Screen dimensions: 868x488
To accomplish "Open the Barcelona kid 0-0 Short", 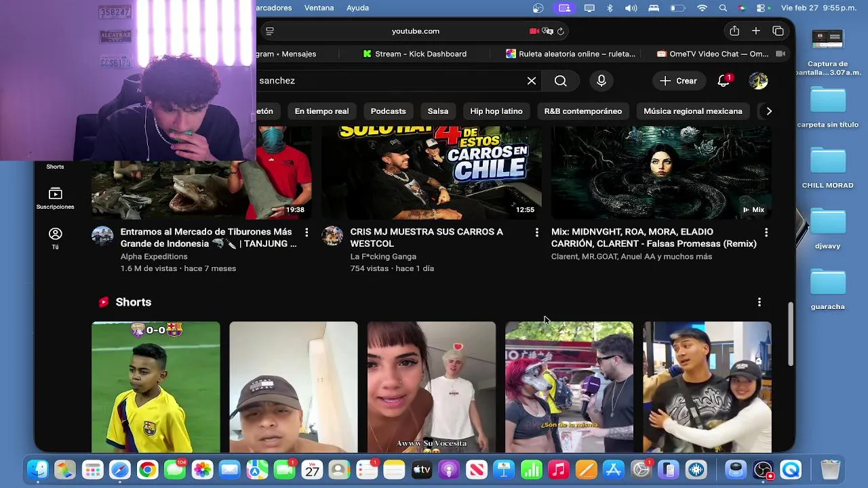I will click(156, 386).
